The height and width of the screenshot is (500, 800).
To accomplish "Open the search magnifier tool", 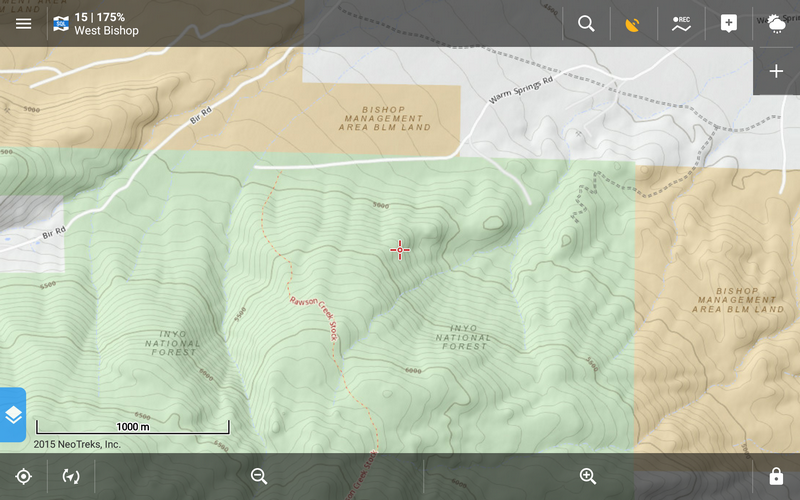I will (x=586, y=23).
